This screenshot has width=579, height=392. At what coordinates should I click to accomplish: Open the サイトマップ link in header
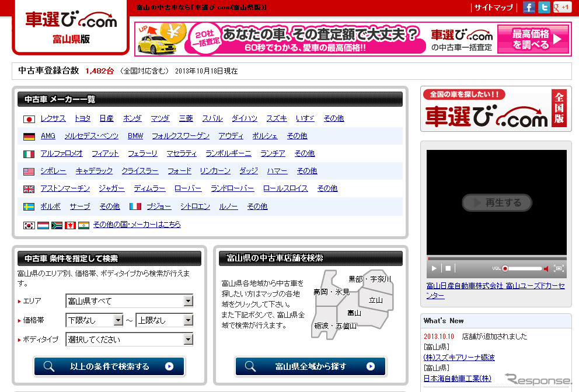[493, 8]
